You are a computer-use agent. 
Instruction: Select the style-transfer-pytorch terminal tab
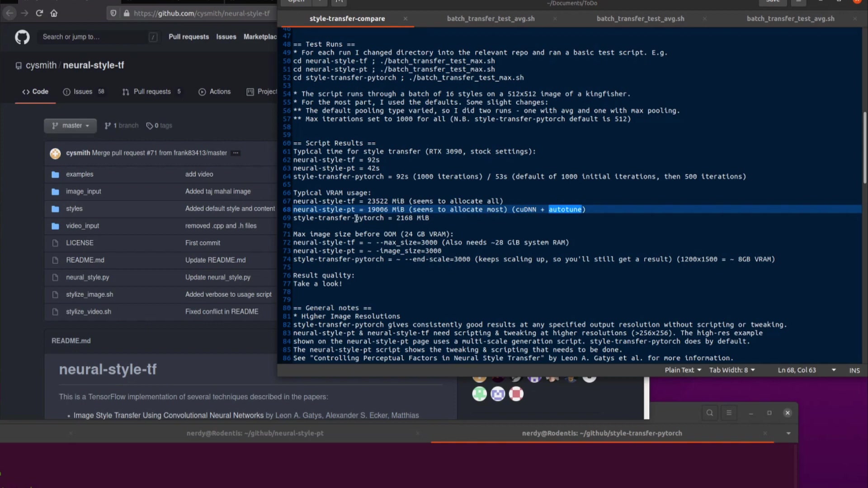click(602, 433)
